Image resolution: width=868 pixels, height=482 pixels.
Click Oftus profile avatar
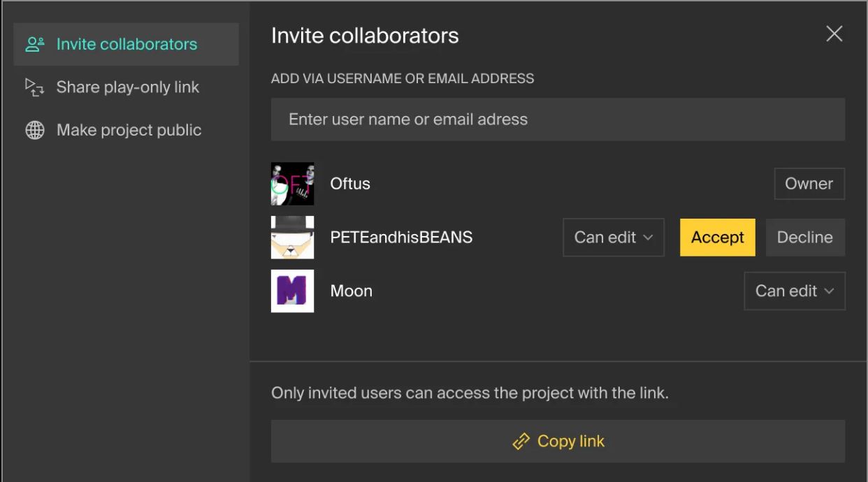[x=292, y=184]
